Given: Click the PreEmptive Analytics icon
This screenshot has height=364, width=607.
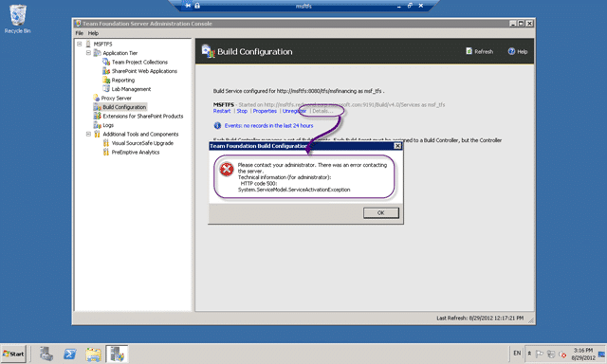Looking at the screenshot, I should [x=105, y=152].
